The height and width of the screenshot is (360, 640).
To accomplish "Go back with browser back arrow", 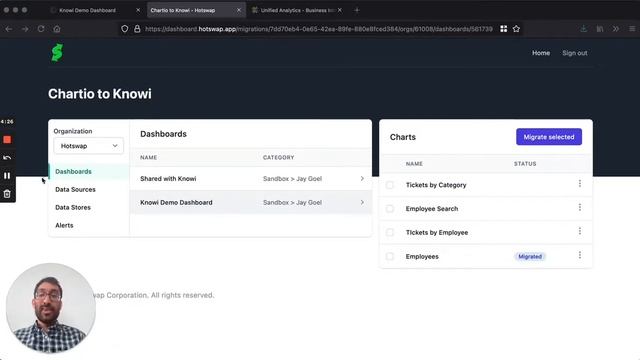I will click(x=9, y=29).
